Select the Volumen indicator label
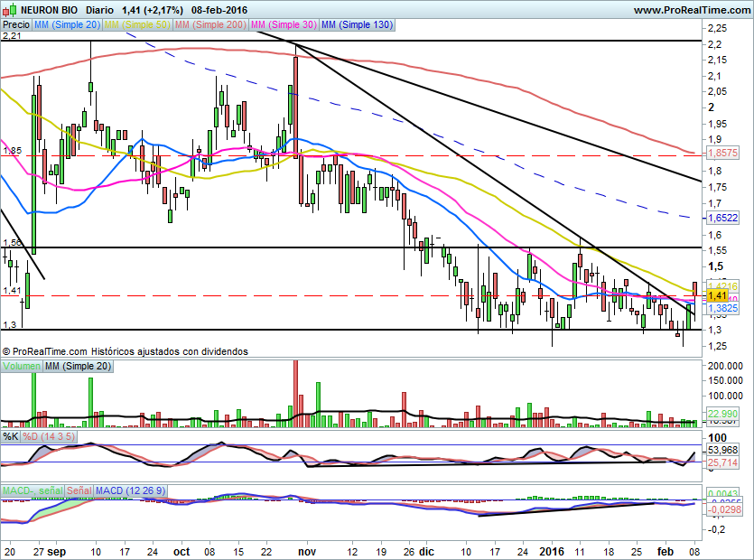This screenshot has height=560, width=754. click(23, 366)
